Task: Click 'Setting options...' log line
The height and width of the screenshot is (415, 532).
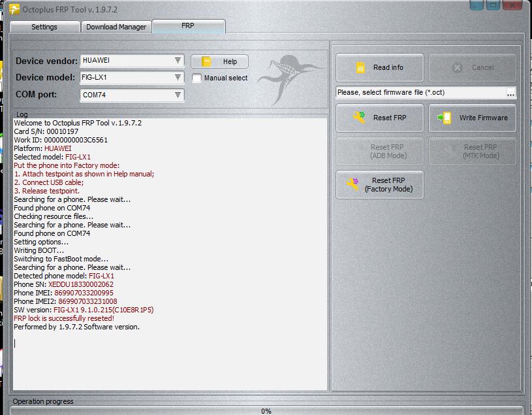Action: [x=41, y=242]
